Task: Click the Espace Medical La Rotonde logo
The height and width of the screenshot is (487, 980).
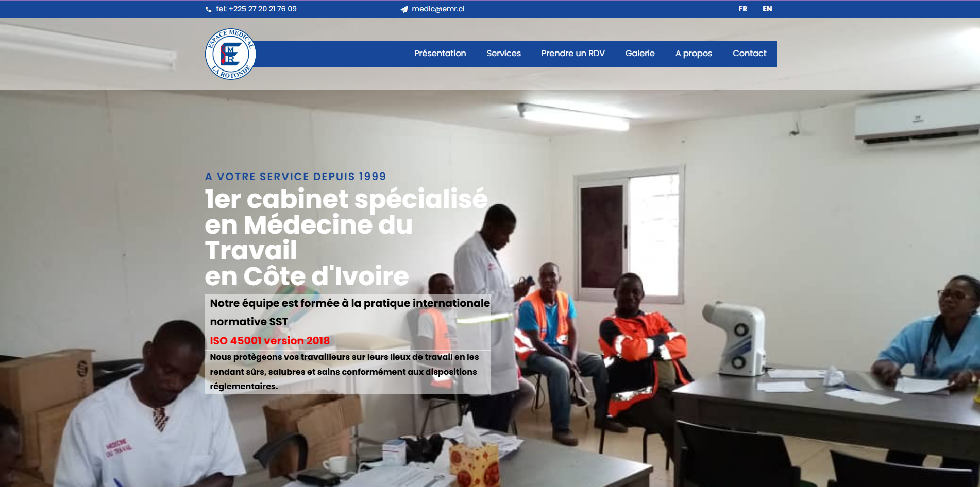Action: (230, 54)
